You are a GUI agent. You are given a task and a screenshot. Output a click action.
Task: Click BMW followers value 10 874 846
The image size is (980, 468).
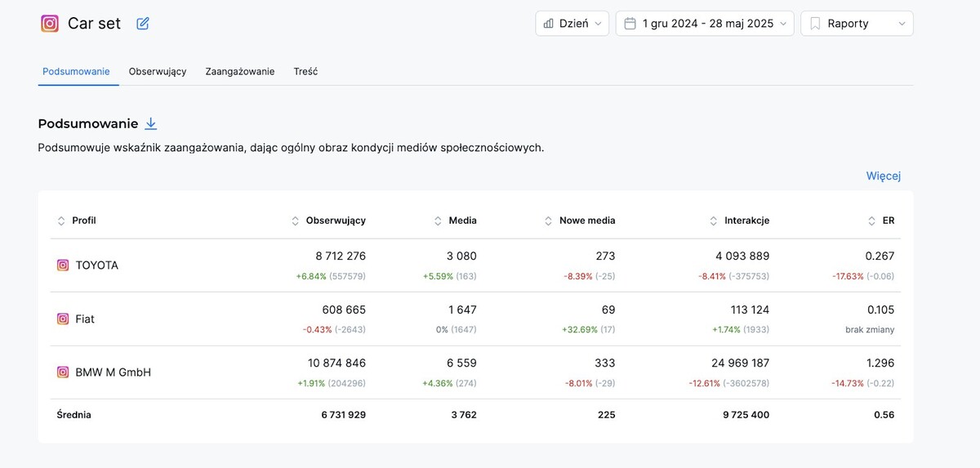click(x=337, y=363)
